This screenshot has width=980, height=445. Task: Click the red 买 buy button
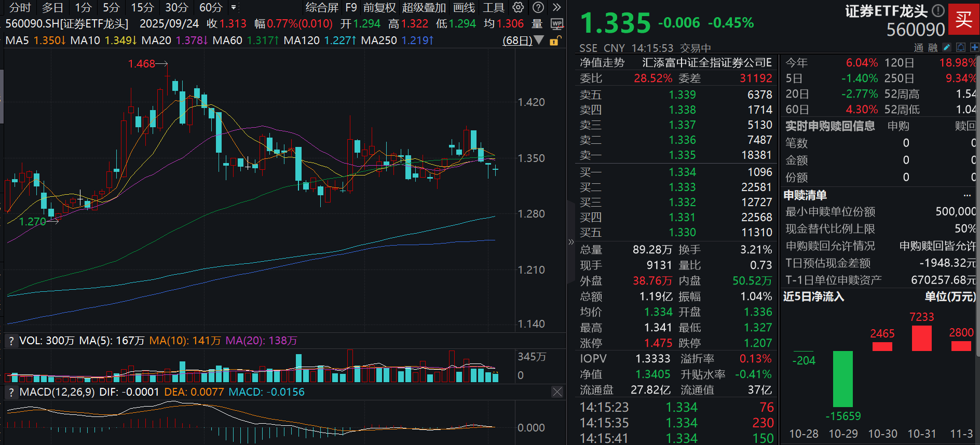click(x=963, y=20)
